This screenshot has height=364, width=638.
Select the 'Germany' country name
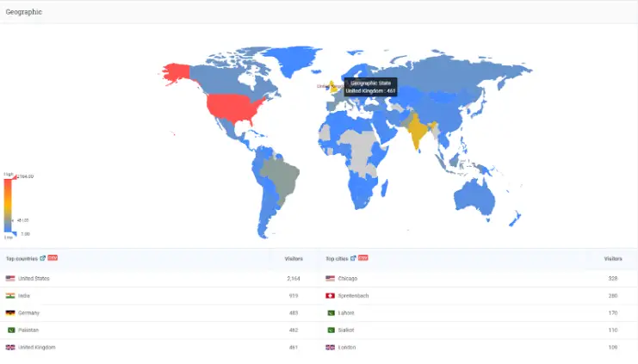coord(29,312)
